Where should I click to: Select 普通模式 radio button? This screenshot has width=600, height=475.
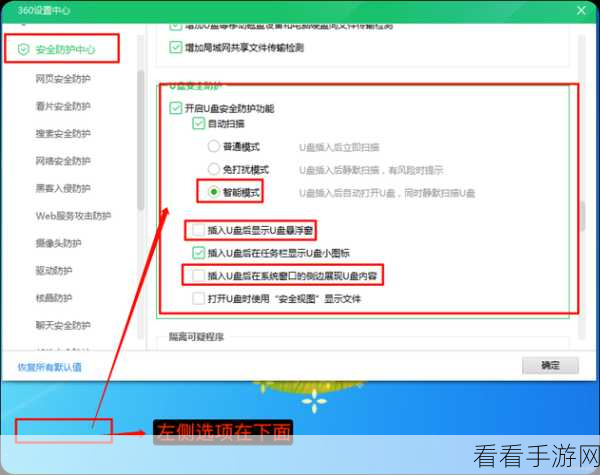[x=214, y=147]
